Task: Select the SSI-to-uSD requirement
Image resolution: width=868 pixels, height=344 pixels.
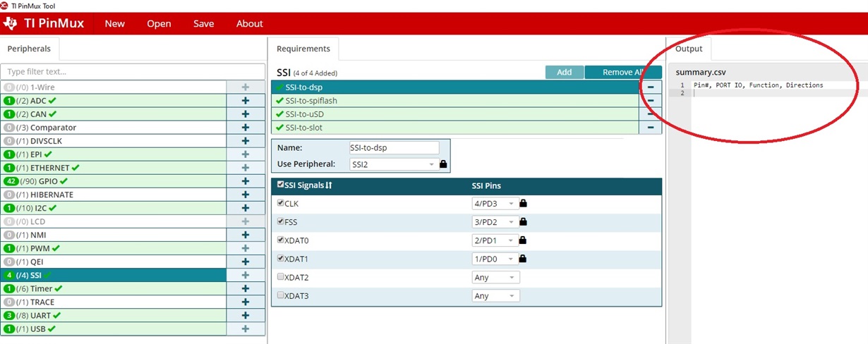Action: click(455, 114)
